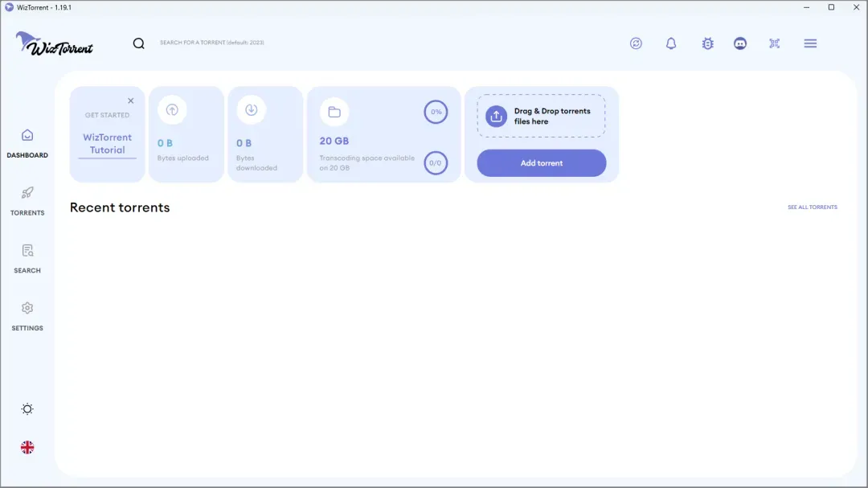
Task: Open notifications bell
Action: pyautogui.click(x=671, y=43)
